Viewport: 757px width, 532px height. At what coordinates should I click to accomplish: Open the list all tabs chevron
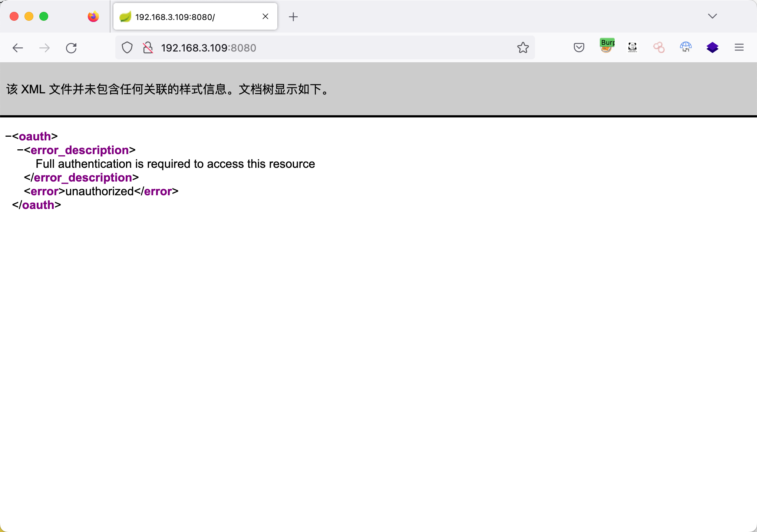click(x=712, y=16)
